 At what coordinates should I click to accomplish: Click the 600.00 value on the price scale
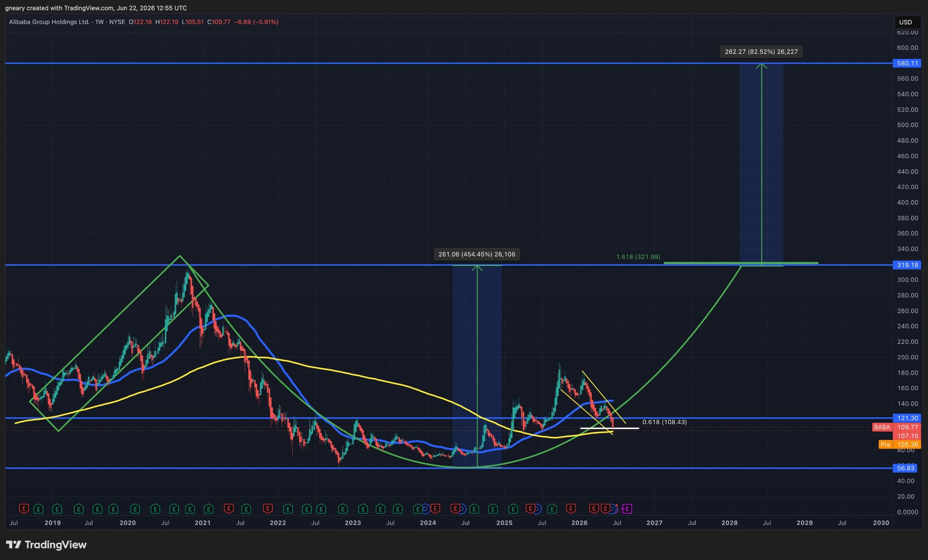[x=908, y=48]
